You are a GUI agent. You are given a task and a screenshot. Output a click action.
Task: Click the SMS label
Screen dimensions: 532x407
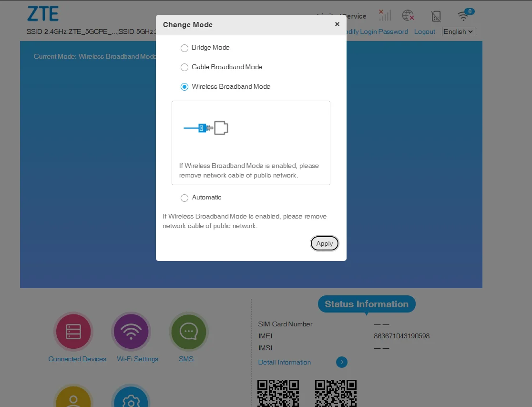[186, 359]
